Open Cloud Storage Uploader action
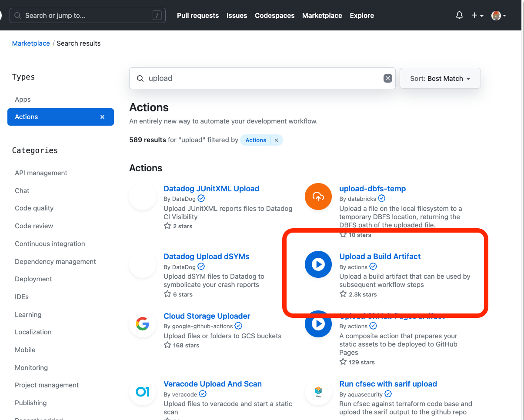Image resolution: width=524 pixels, height=420 pixels. point(207,316)
